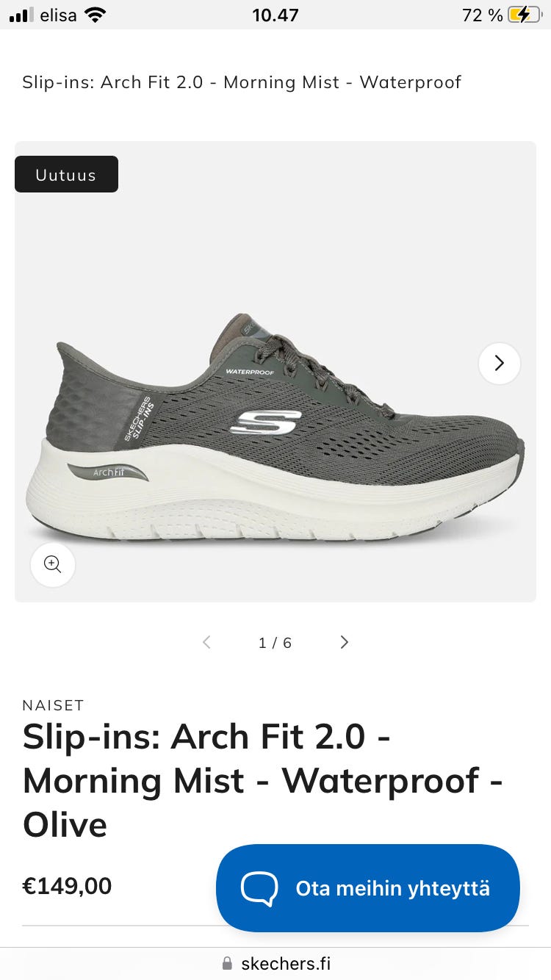Viewport: 551px width, 980px height.
Task: Open the Ota meihin yhteyttä chat button
Action: (368, 888)
